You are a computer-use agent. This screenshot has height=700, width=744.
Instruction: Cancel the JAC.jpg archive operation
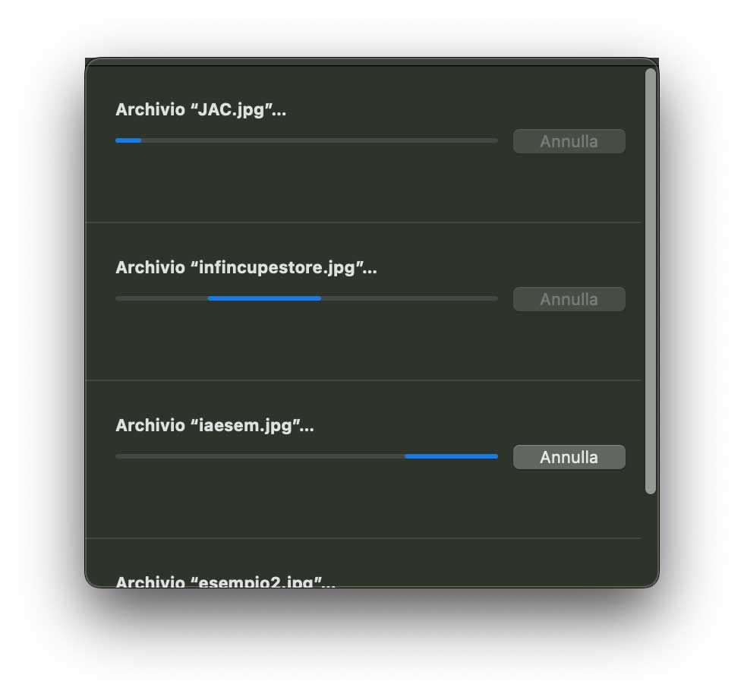click(x=569, y=141)
